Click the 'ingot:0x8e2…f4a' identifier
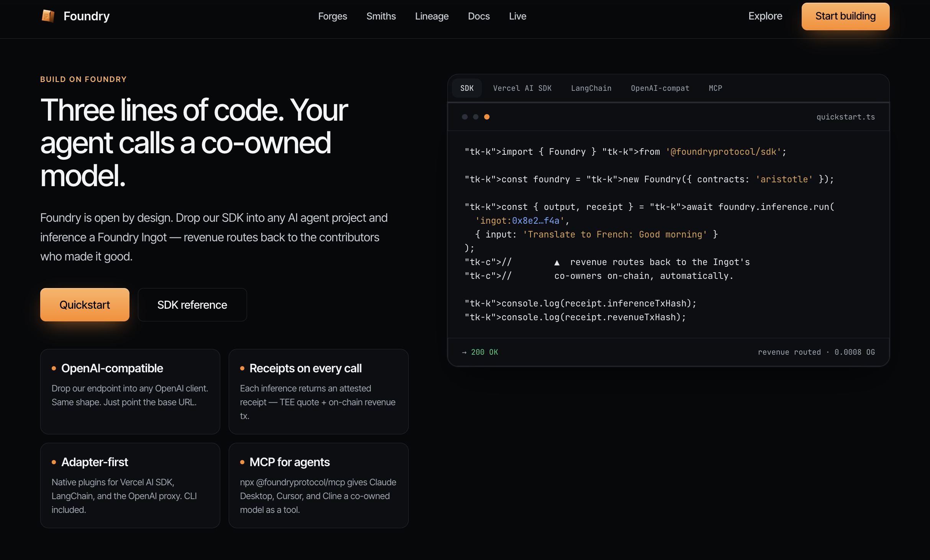This screenshot has width=930, height=560. pos(520,221)
